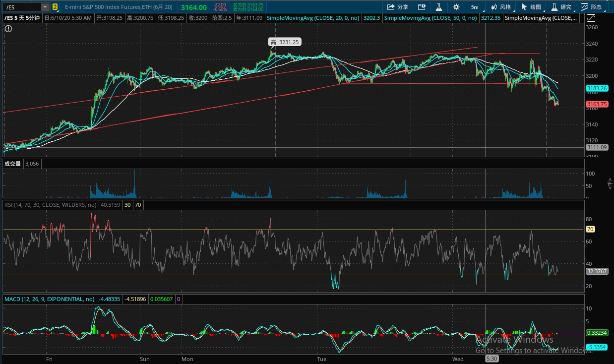Change the 5m timeframe selector
This screenshot has width=614, height=364.
(475, 7)
